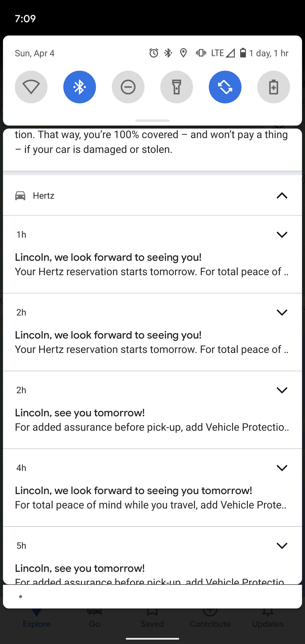Tap the Hertz car icon
305x644 pixels.
point(20,196)
